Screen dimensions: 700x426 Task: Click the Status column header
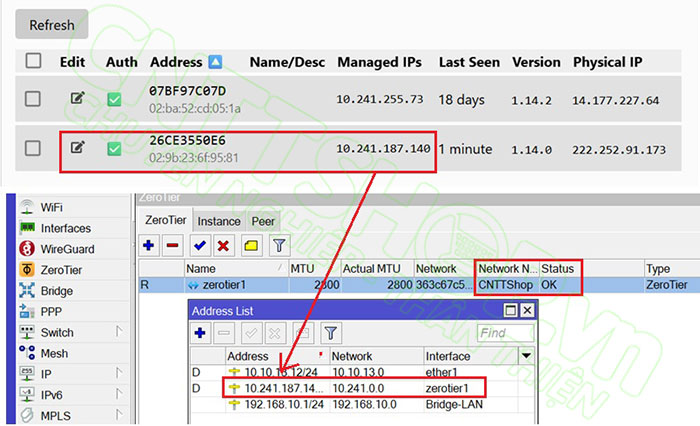coord(560,269)
